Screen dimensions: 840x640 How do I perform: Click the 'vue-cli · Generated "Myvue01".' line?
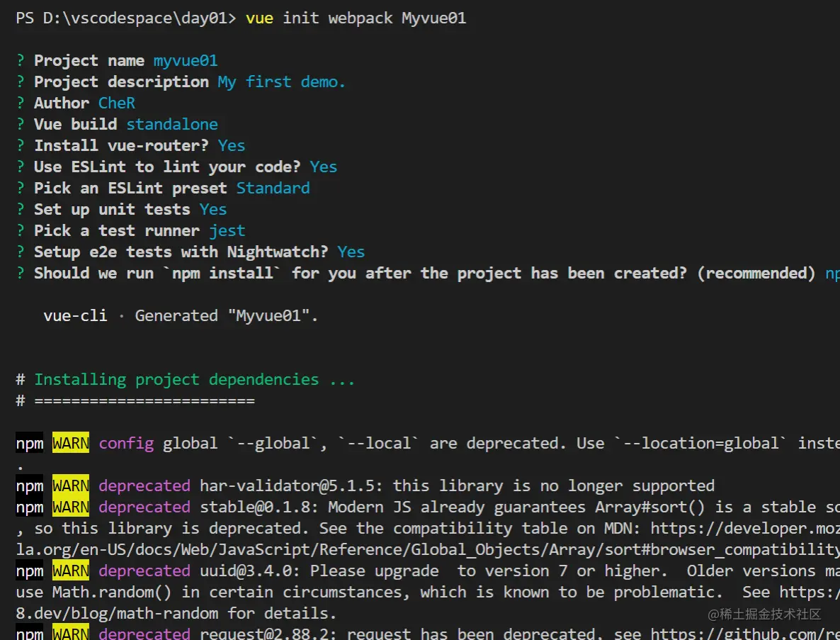click(x=181, y=315)
